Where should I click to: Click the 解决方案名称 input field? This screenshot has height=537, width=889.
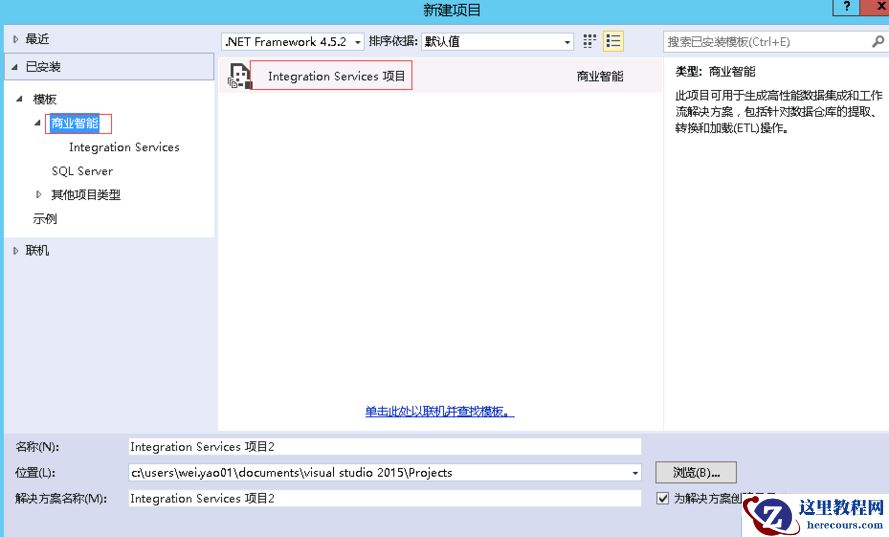[x=385, y=498]
